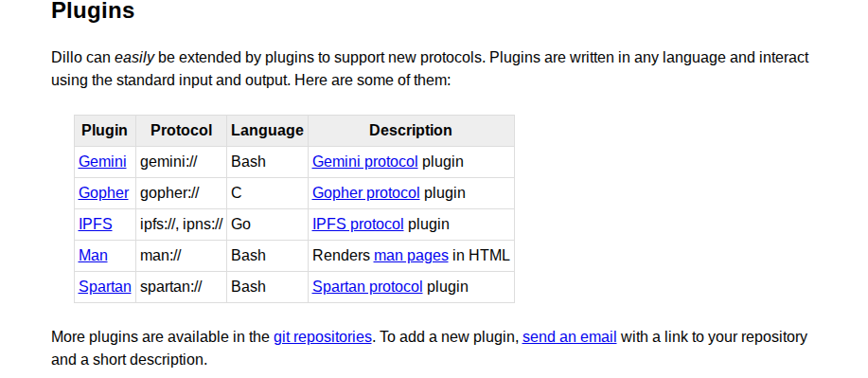The height and width of the screenshot is (378, 868).
Task: Visit the man pages link
Action: (x=411, y=255)
